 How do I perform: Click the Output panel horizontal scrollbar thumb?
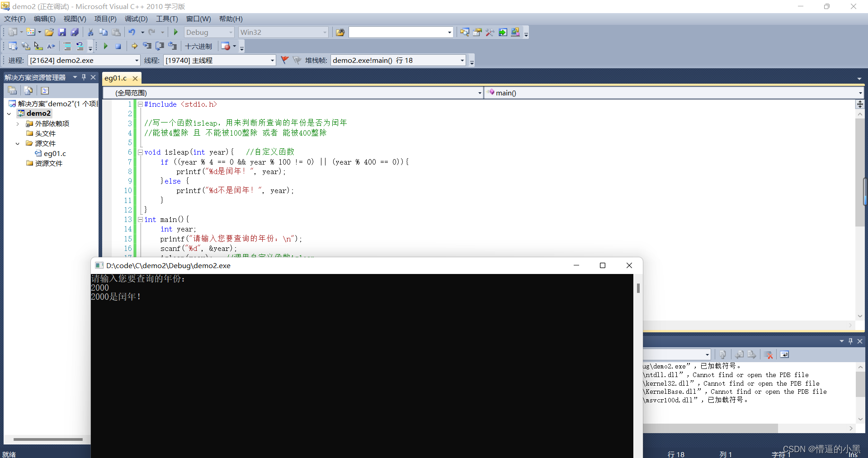710,428
